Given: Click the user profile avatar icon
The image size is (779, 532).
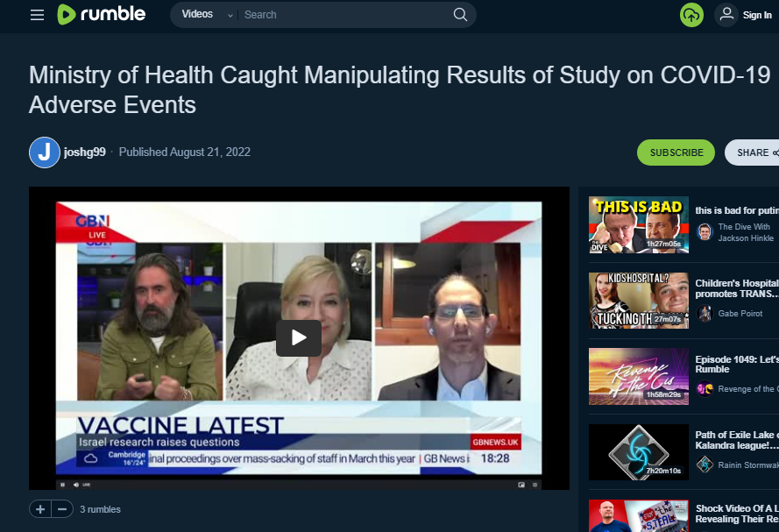Looking at the screenshot, I should [x=726, y=15].
